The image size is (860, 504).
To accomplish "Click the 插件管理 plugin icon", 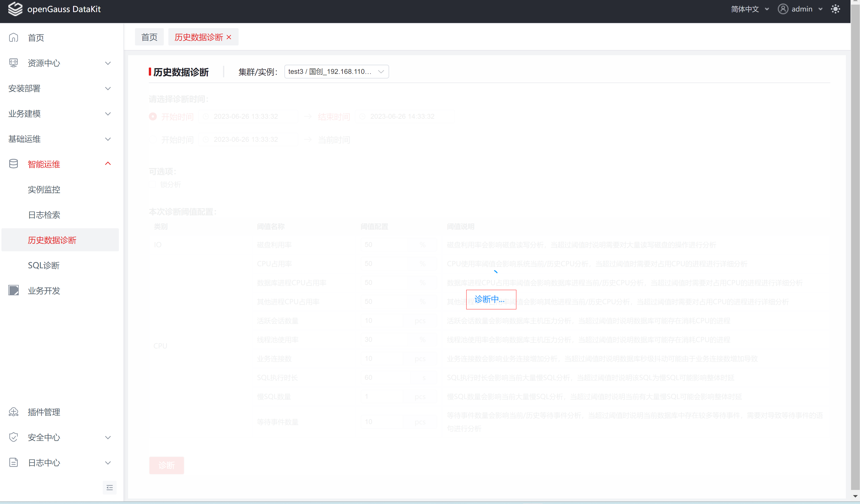I will tap(14, 412).
